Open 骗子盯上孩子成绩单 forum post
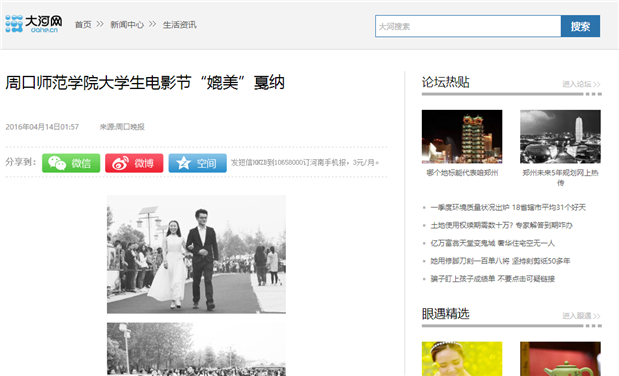The width and height of the screenshot is (619, 376). [x=493, y=279]
